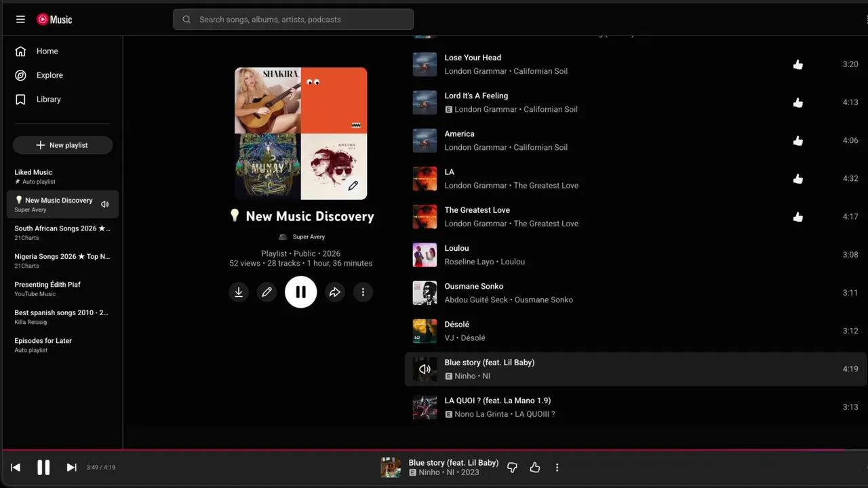The image size is (868, 488).
Task: Share the playlist
Action: pos(335,292)
